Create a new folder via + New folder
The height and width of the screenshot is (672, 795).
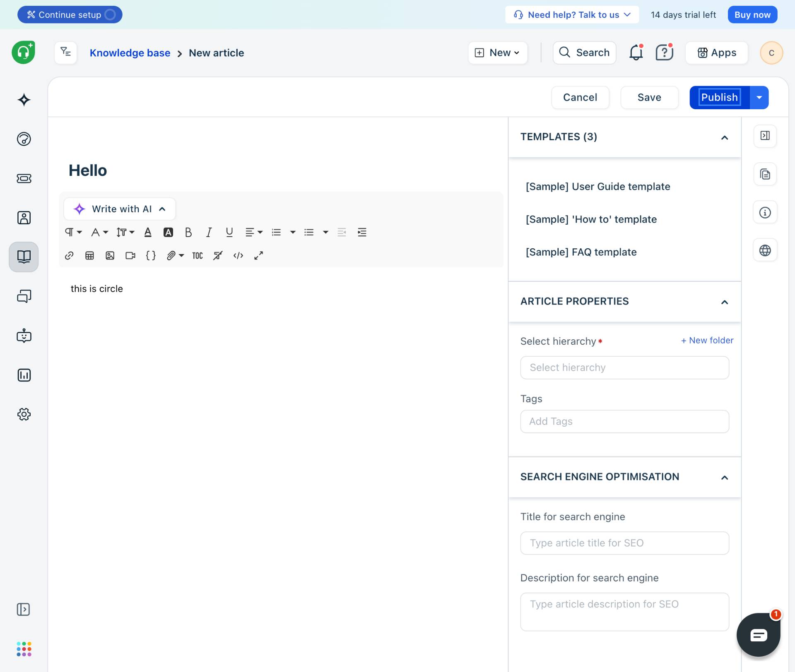click(x=707, y=341)
